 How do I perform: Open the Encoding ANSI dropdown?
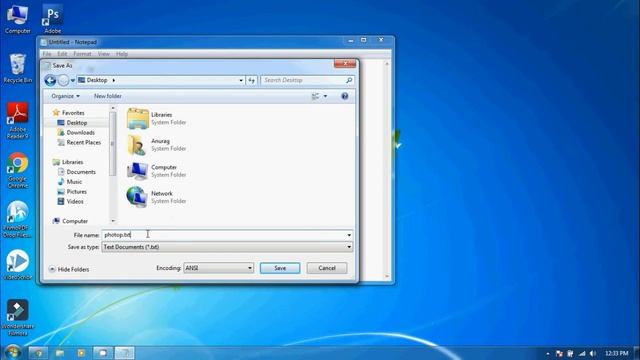pos(218,268)
